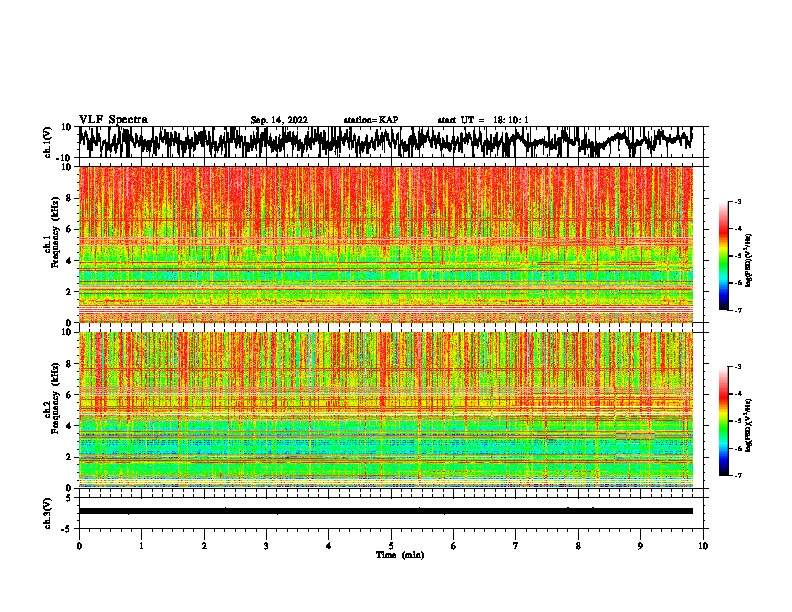Click the time axis tick "8"
Viewport: 792px width, 612px height.
click(578, 546)
